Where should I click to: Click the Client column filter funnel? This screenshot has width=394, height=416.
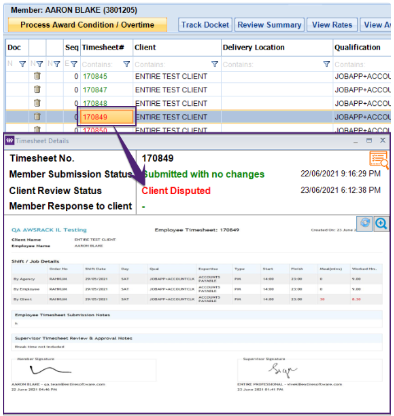(x=215, y=64)
